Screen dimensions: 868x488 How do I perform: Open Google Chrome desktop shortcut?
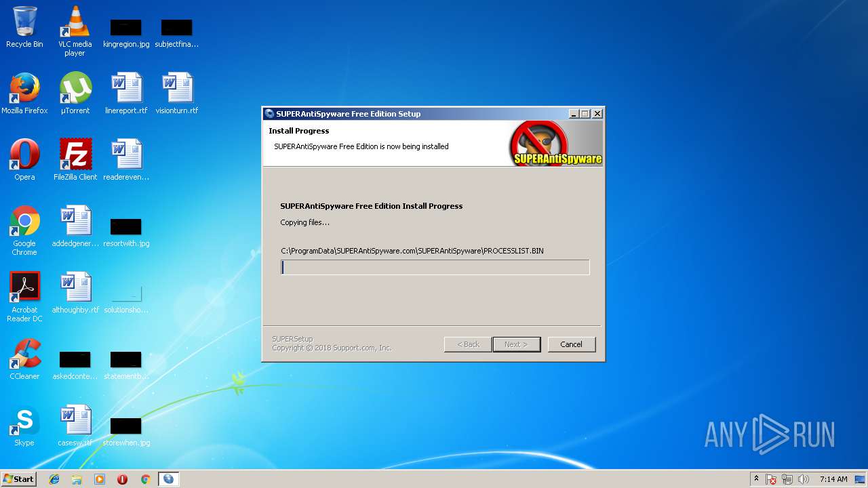click(24, 230)
